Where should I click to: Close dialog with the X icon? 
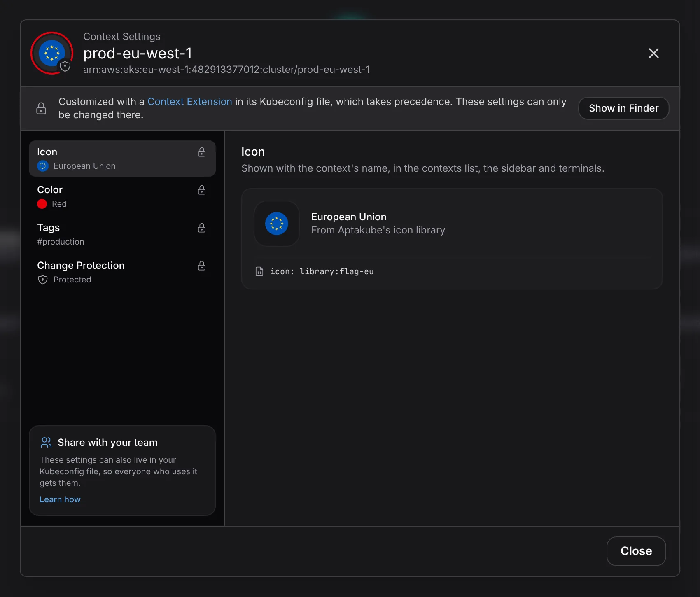pyautogui.click(x=653, y=53)
